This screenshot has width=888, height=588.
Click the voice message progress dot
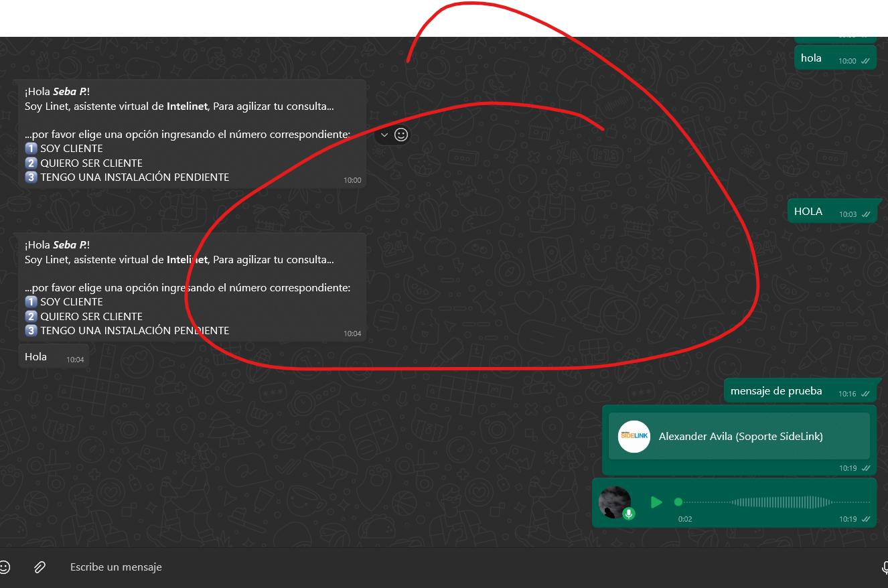[x=678, y=502]
